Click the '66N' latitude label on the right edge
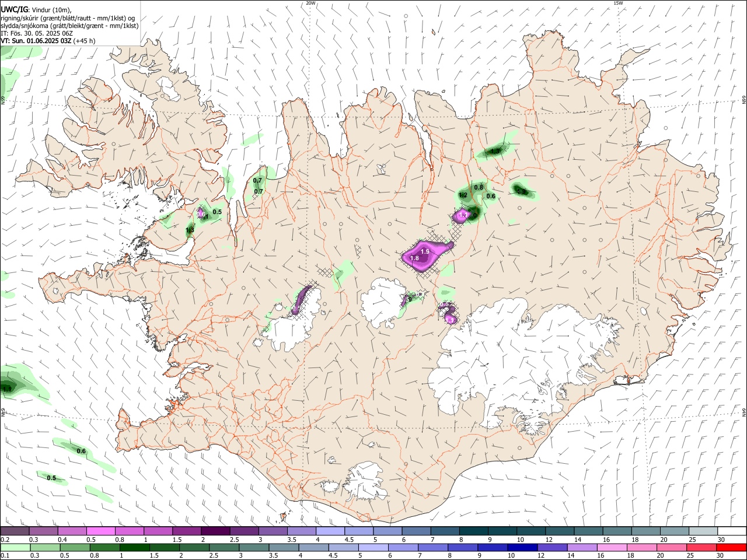This screenshot has height=560, width=747. pos(743,101)
